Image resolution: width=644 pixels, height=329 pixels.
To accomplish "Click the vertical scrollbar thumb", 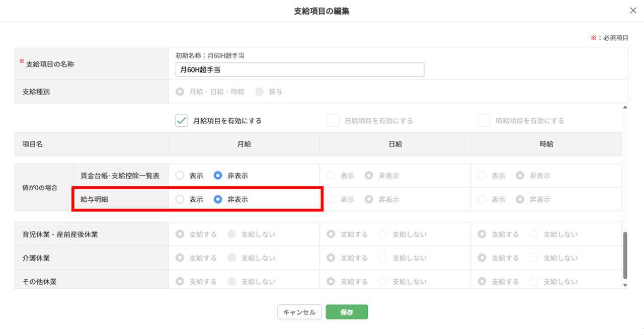I will 625,255.
